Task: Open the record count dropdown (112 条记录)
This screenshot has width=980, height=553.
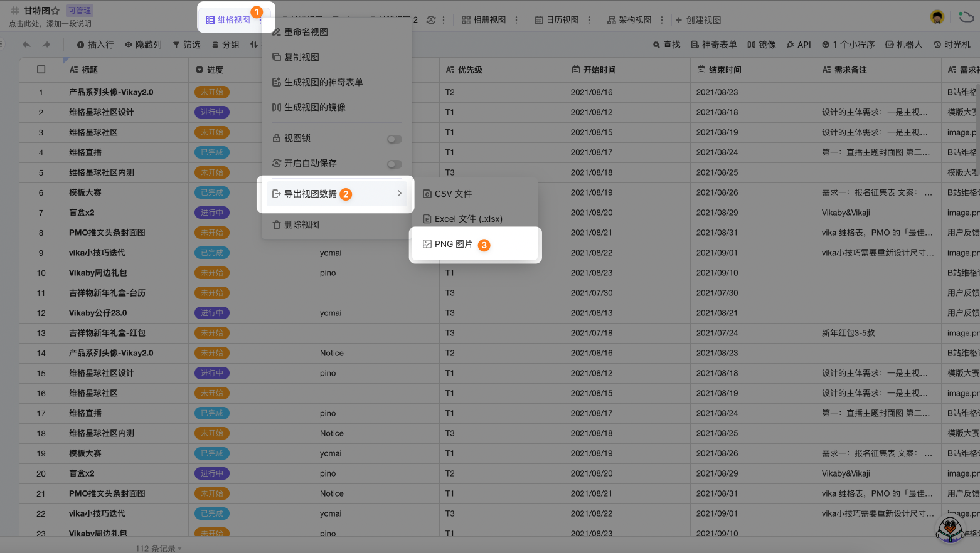Action: pos(158,548)
